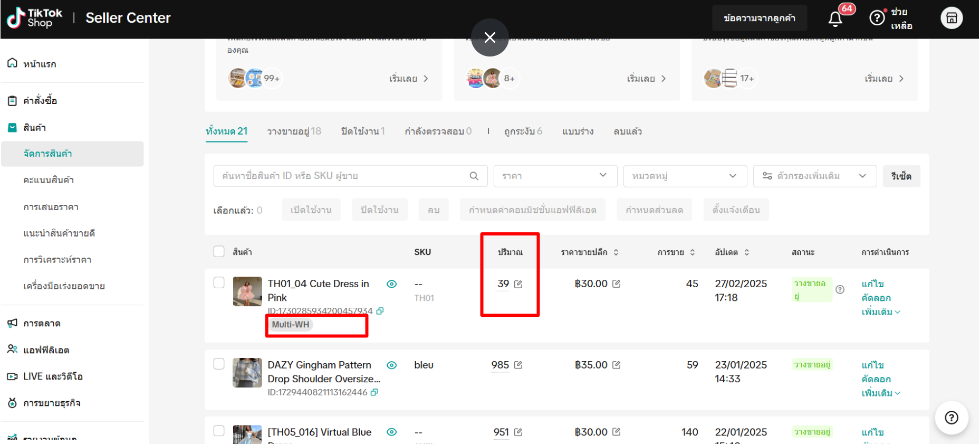The height and width of the screenshot is (444, 980).
Task: Switch to ทั้งหมด 21 tab
Action: tap(227, 131)
